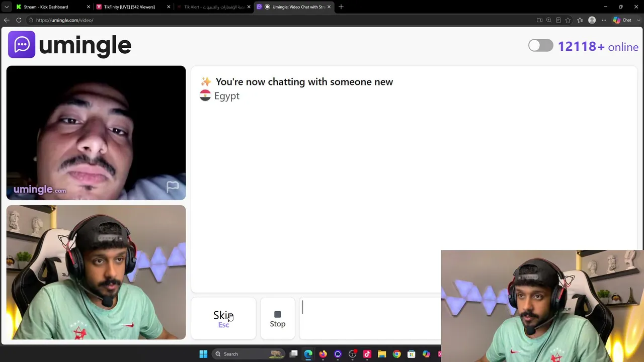Click "You're now chatting with someone new" message
The height and width of the screenshot is (362, 644).
point(304,81)
